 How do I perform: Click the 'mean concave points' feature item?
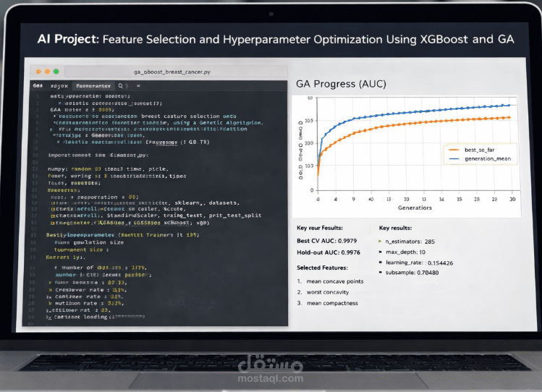(331, 281)
